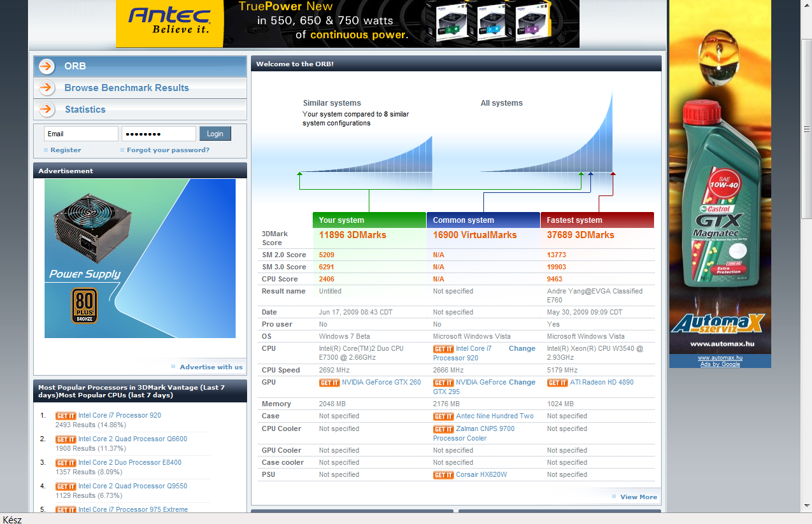Open Browse Benchmark Results section
Image resolution: width=812 pixels, height=524 pixels.
click(x=139, y=88)
